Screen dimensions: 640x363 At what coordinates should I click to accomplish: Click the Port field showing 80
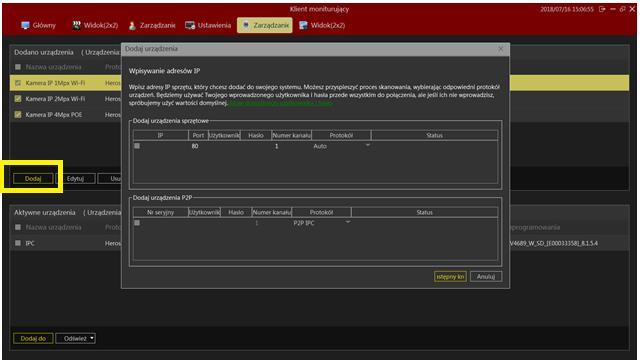[x=198, y=146]
